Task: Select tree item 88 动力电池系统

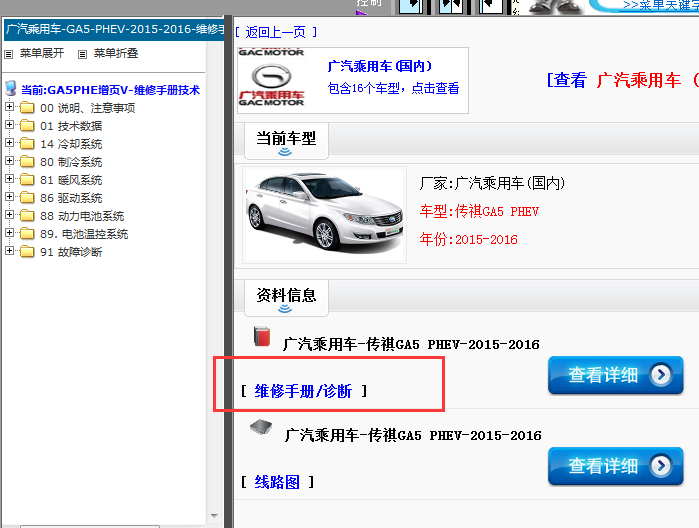Action: point(82,216)
